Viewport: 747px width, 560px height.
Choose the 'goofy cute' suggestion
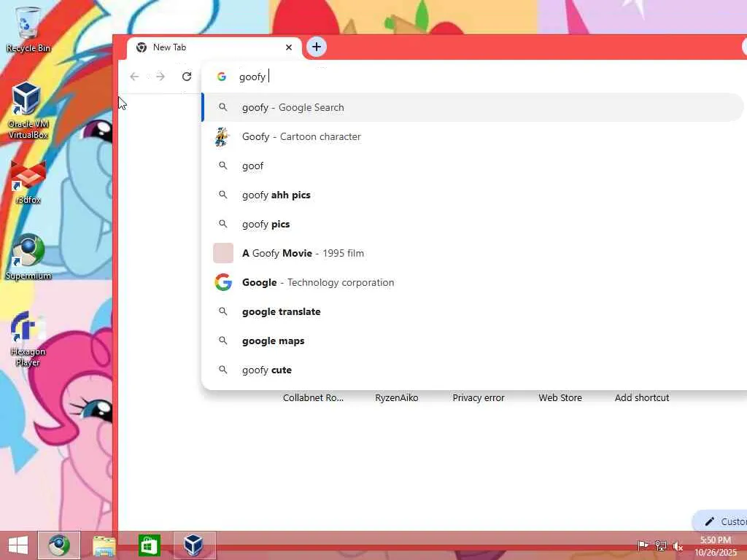coord(473,370)
